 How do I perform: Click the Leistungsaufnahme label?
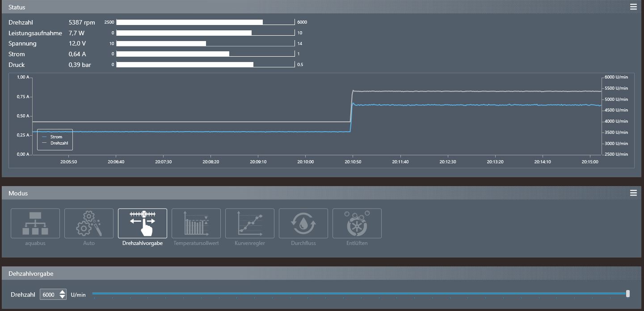point(35,33)
